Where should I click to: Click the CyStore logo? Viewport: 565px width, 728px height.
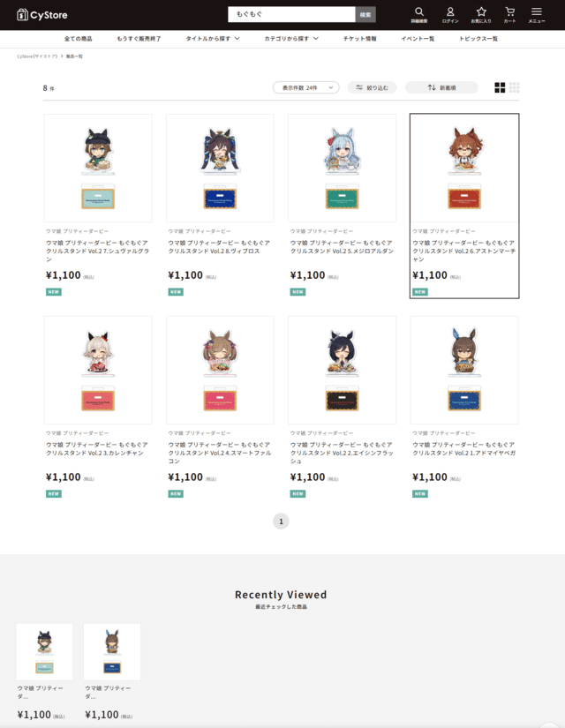pyautogui.click(x=42, y=15)
